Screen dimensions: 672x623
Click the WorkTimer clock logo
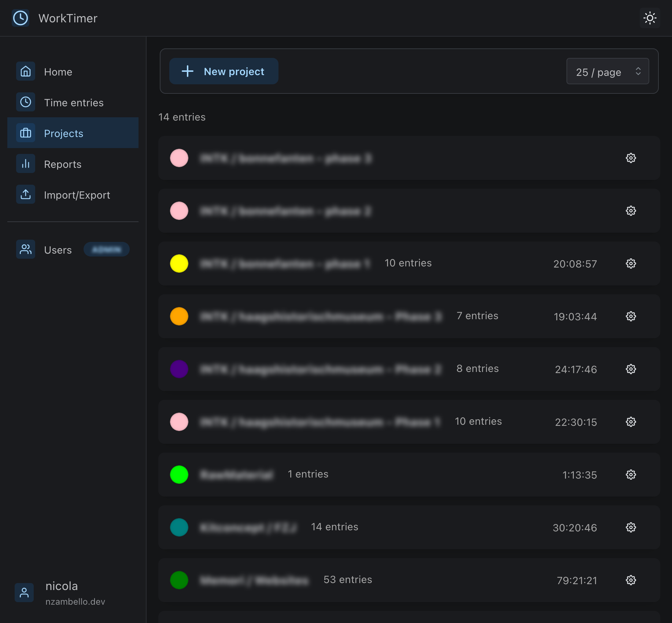21,18
